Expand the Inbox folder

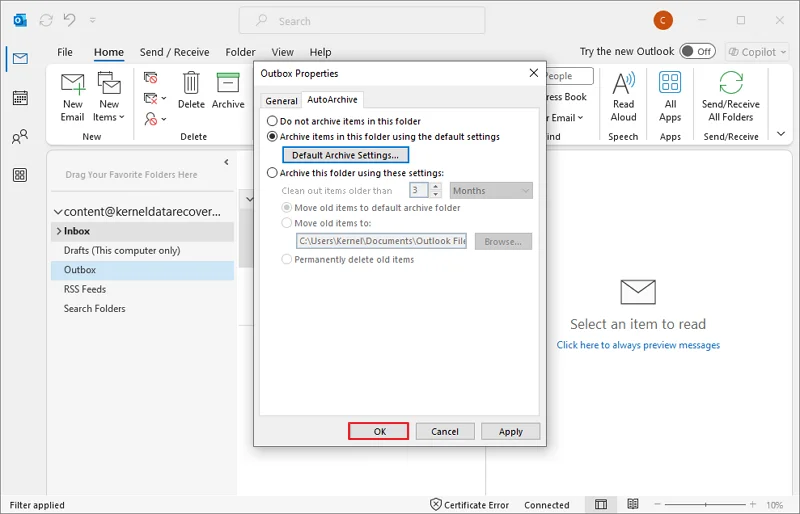click(59, 231)
